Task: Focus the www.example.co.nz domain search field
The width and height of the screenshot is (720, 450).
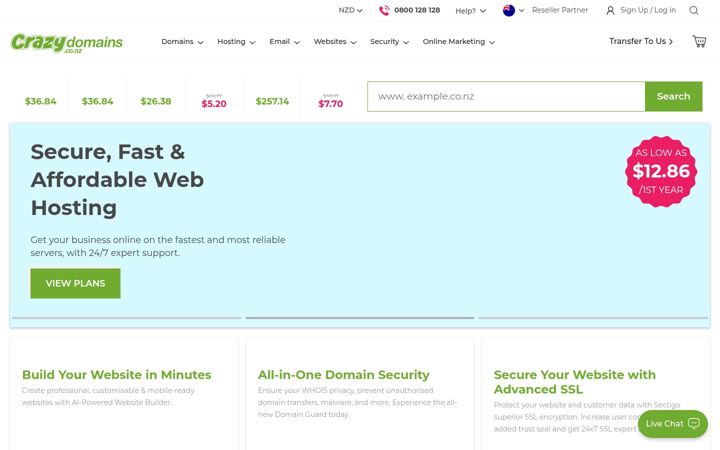Action: (506, 96)
